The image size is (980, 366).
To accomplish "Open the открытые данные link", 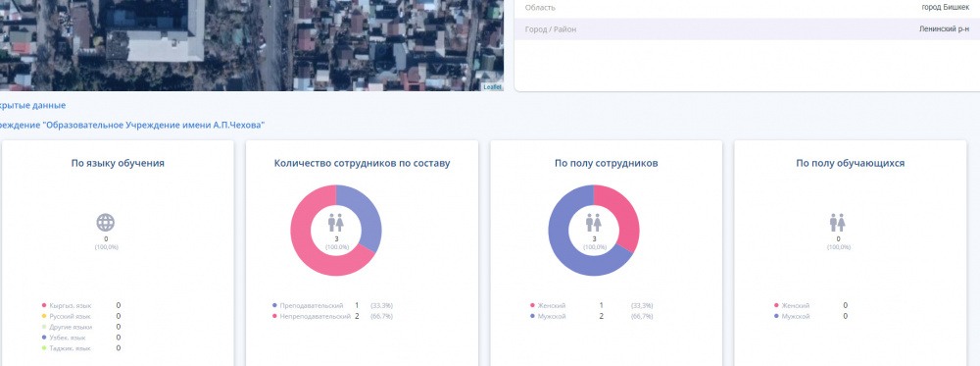I will pyautogui.click(x=32, y=105).
